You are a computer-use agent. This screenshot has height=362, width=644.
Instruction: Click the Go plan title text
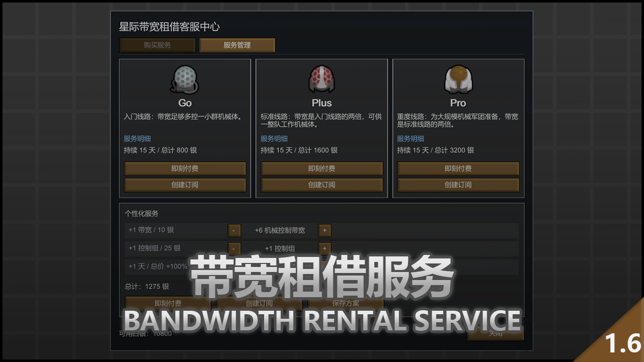click(x=185, y=103)
